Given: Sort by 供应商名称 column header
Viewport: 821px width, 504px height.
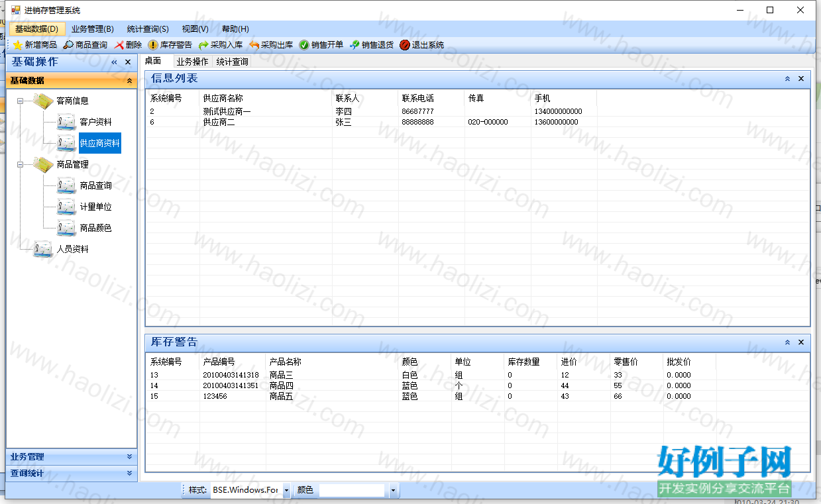Looking at the screenshot, I should [266, 98].
